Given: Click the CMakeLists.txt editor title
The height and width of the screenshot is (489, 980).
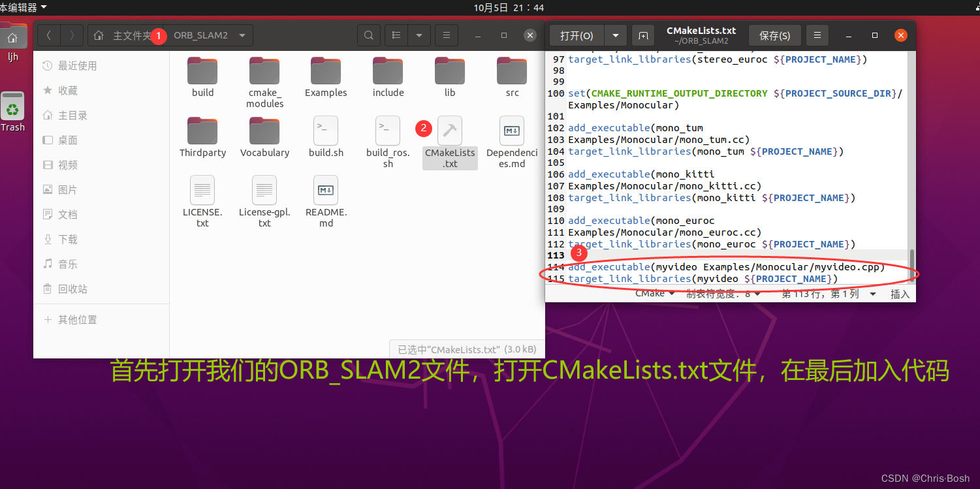Looking at the screenshot, I should click(x=701, y=31).
